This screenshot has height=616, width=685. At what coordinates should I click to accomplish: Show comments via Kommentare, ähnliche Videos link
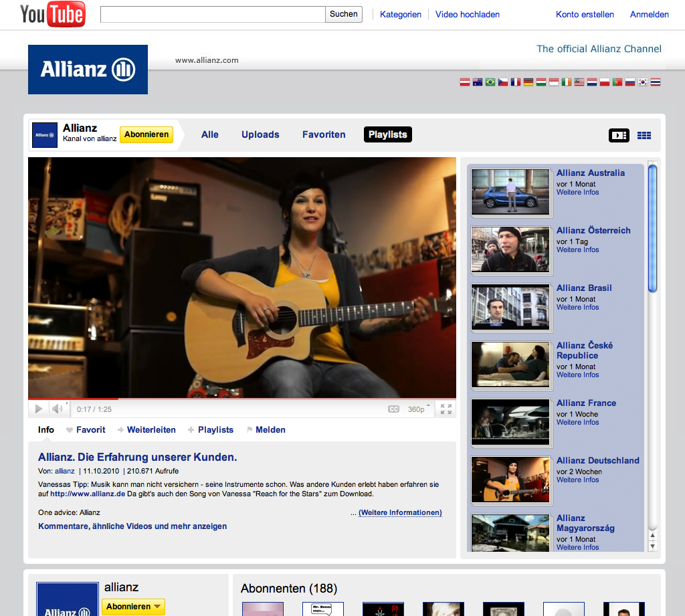[x=132, y=526]
